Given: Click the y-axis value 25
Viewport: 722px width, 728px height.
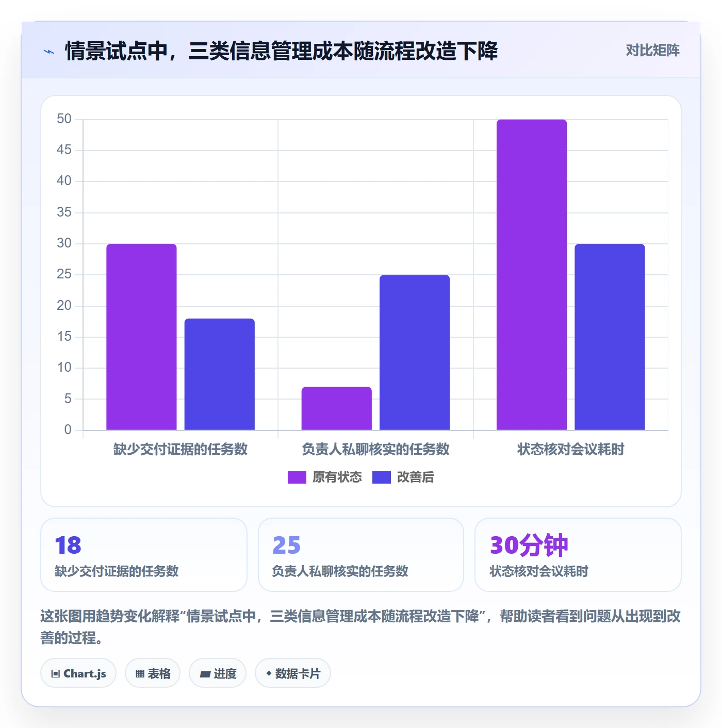Looking at the screenshot, I should [x=64, y=274].
